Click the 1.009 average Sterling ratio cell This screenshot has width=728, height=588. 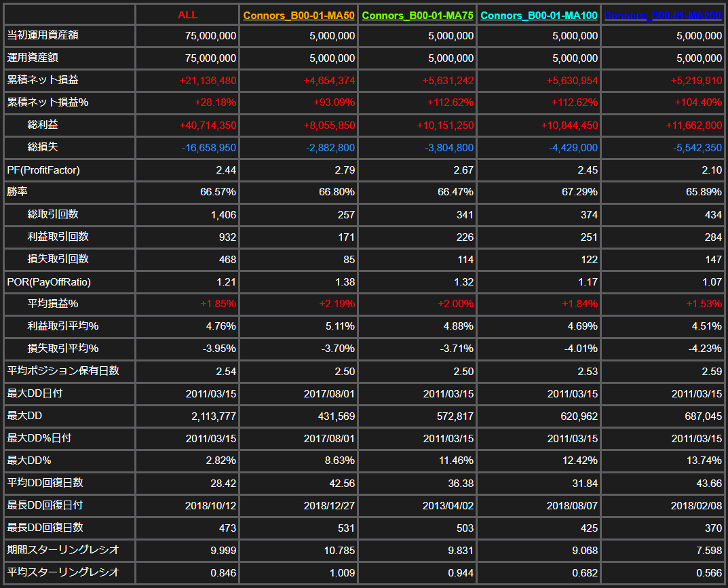342,573
